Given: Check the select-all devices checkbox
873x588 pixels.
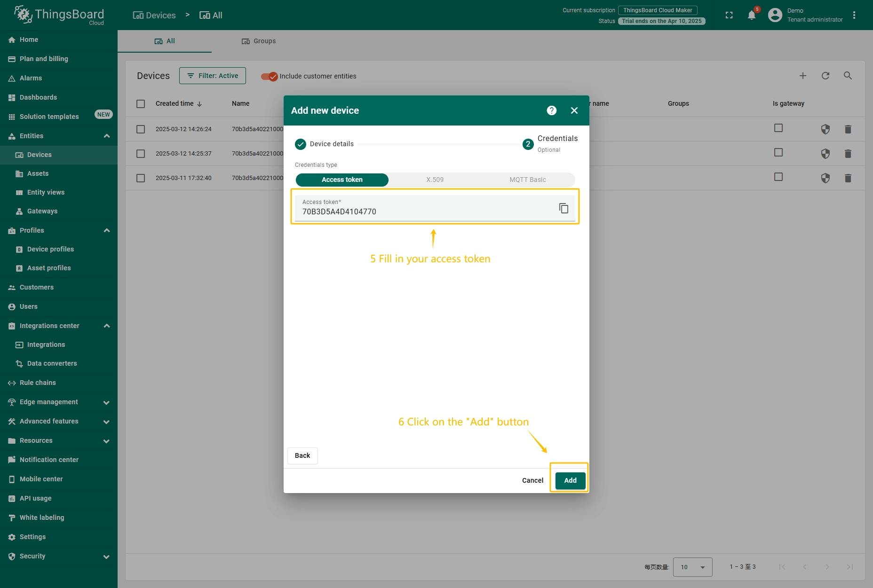Looking at the screenshot, I should click(x=141, y=104).
